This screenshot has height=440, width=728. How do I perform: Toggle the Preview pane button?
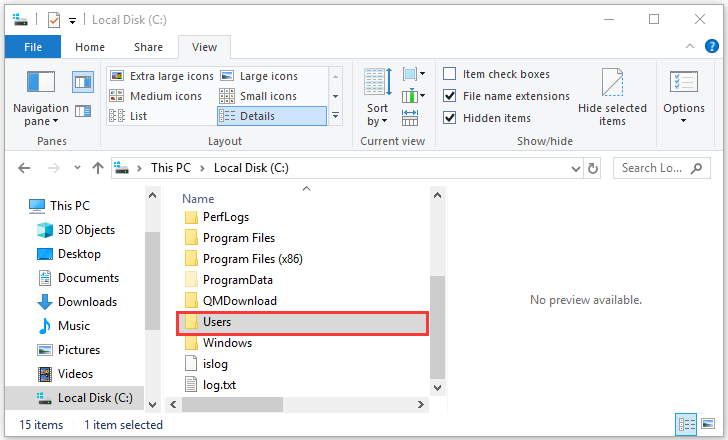pos(83,83)
